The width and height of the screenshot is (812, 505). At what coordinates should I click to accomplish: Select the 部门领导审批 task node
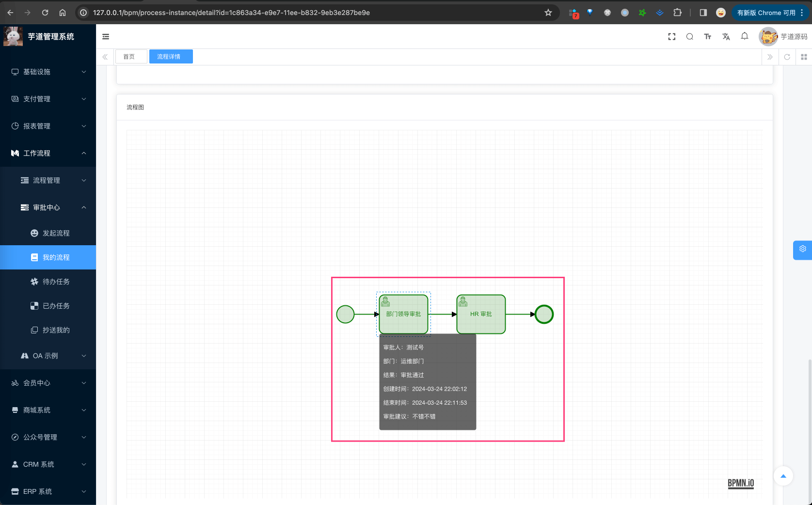[x=403, y=314]
